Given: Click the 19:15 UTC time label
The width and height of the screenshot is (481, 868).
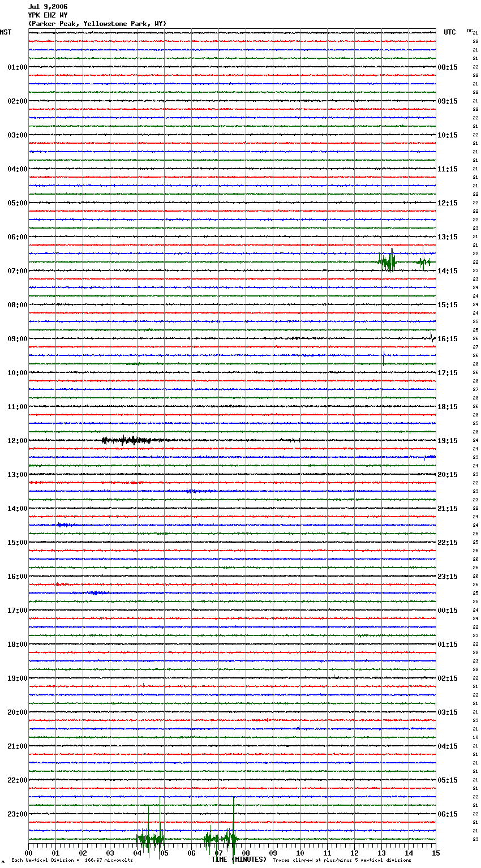Looking at the screenshot, I should [448, 441].
